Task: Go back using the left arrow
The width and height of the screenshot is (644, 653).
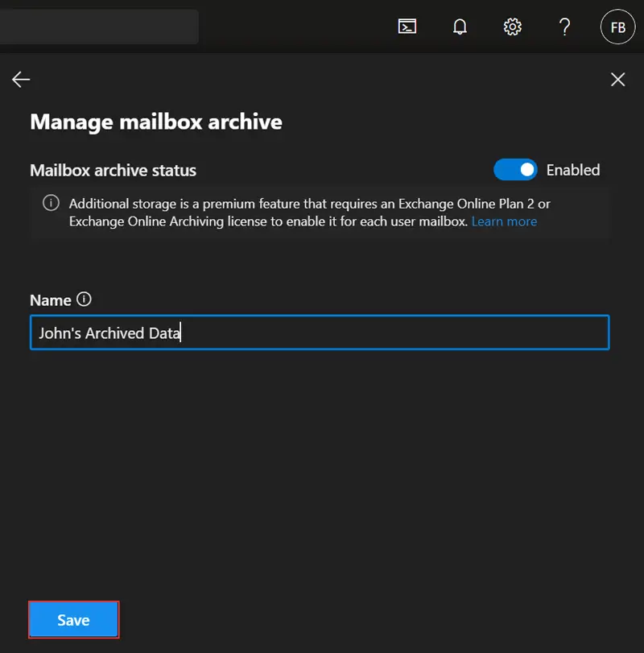Action: (21, 79)
